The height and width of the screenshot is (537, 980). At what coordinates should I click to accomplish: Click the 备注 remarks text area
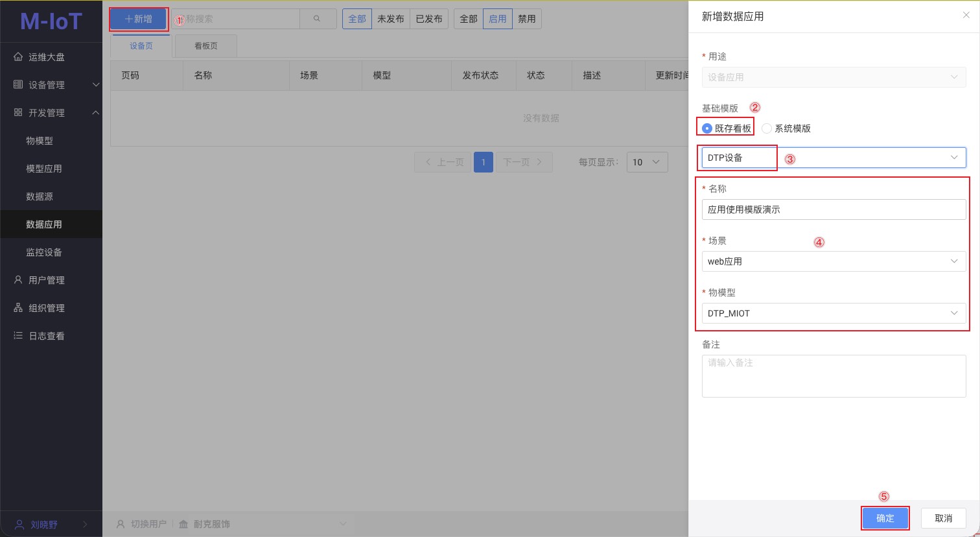coord(834,376)
